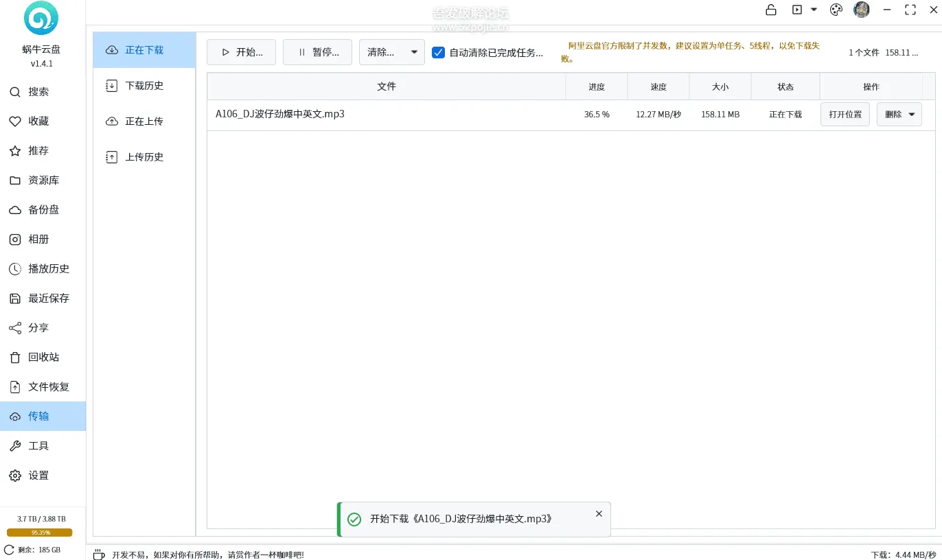This screenshot has width=942, height=560.
Task: Switch to 下载历史 download history tab
Action: pos(144,86)
